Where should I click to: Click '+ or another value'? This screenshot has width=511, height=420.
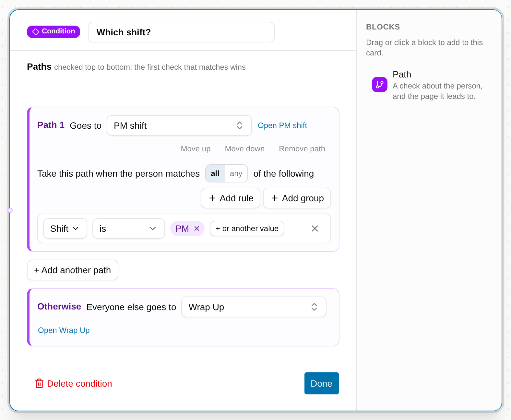pyautogui.click(x=247, y=228)
